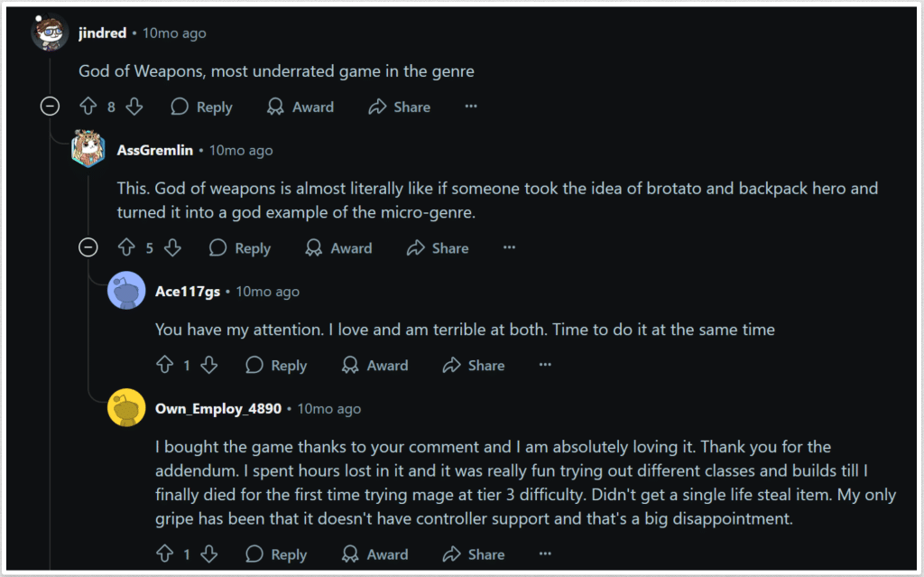Collapse AssGremlin's reply thread
924x577 pixels.
pos(88,247)
